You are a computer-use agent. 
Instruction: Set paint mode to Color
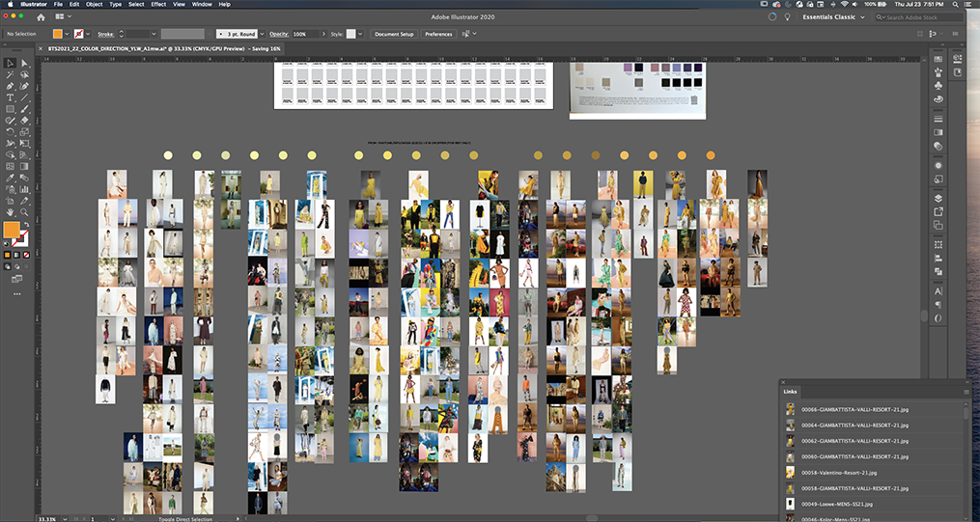[x=8, y=255]
